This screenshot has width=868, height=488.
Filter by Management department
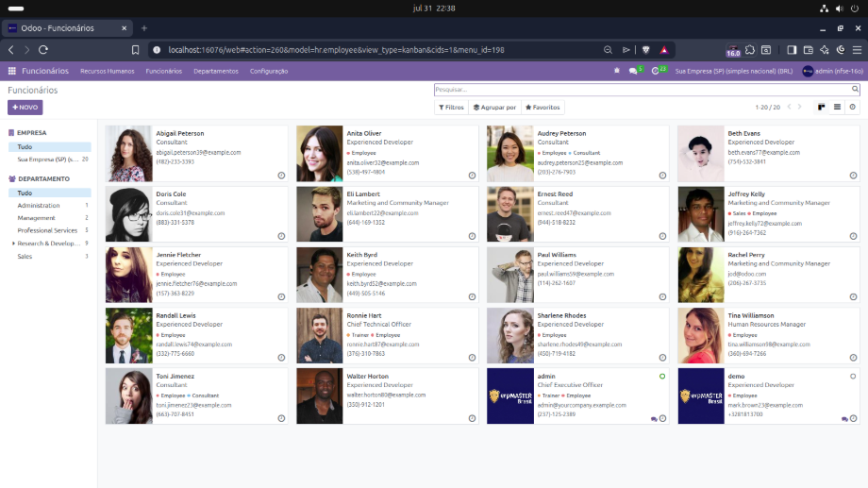tap(49, 218)
